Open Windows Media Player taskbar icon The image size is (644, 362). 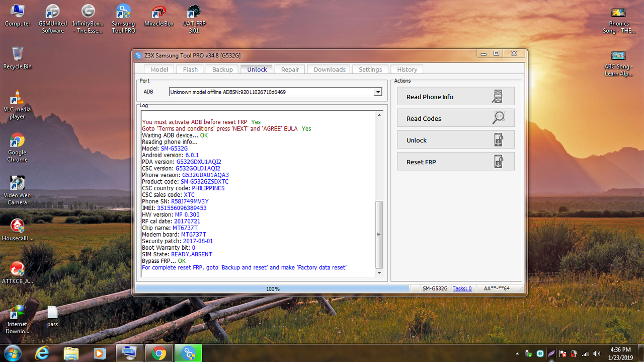(99, 353)
